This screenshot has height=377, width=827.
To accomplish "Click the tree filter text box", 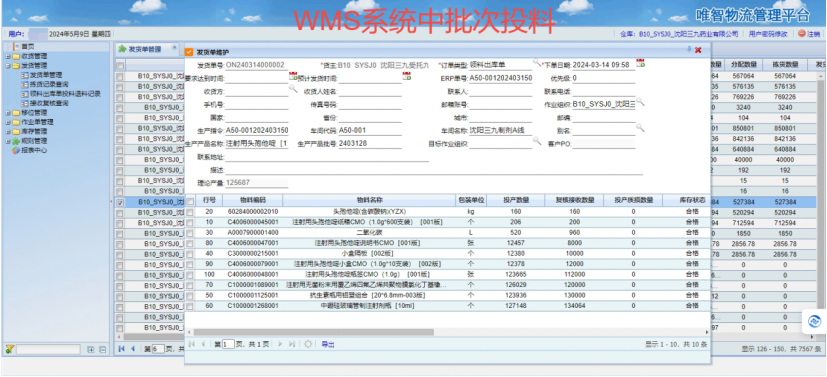I will click(49, 350).
